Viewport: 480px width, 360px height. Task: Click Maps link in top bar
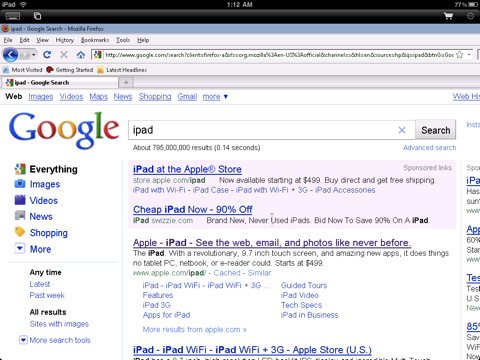99,97
